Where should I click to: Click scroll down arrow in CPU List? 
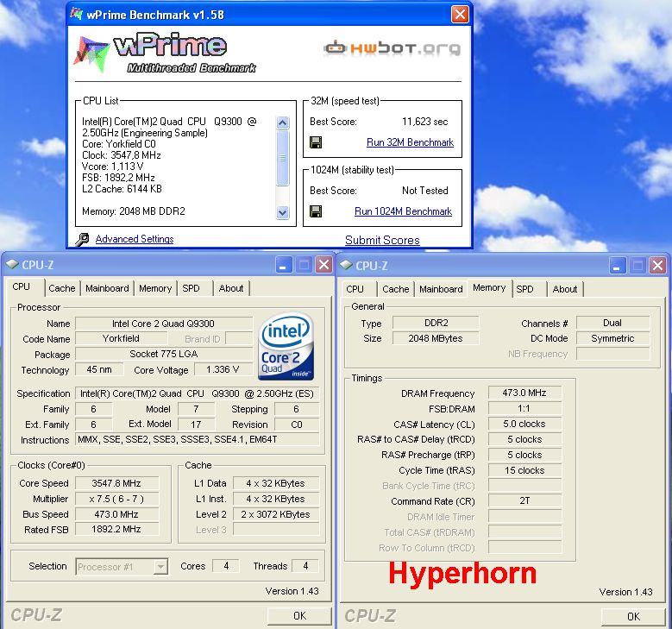point(282,212)
